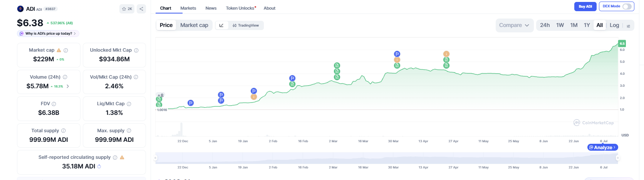Screen dimensions: 644x180
Task: Click the $934.86M Unlocked Mkt Cap value
Action: coord(114,59)
